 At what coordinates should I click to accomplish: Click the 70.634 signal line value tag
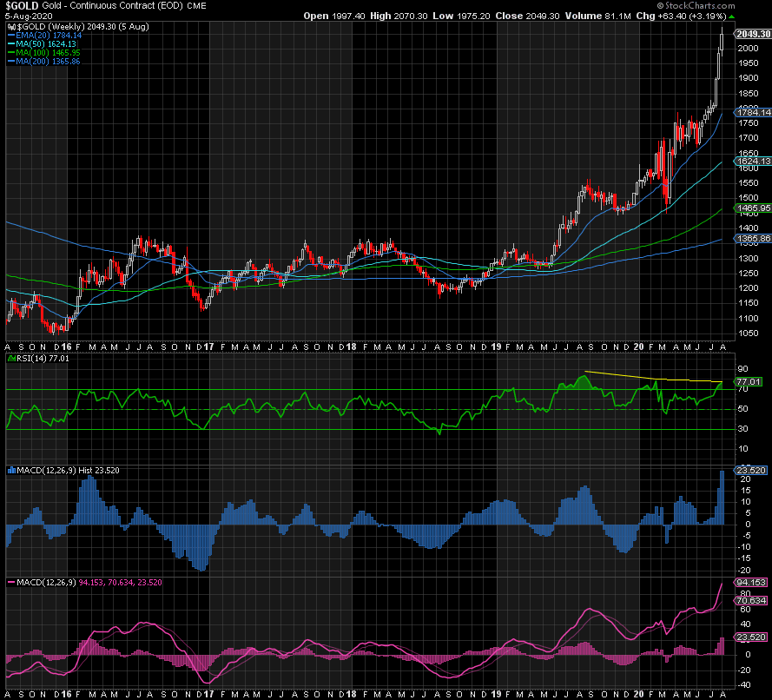(752, 599)
